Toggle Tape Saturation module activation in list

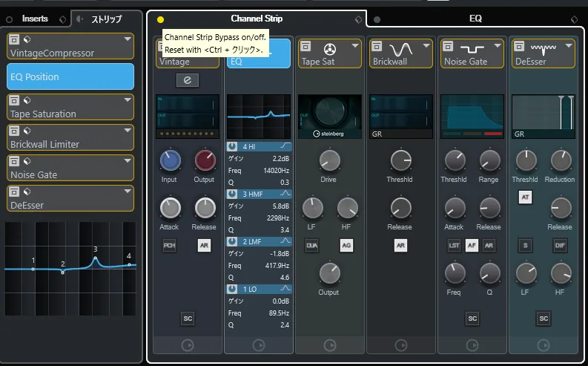coord(14,100)
